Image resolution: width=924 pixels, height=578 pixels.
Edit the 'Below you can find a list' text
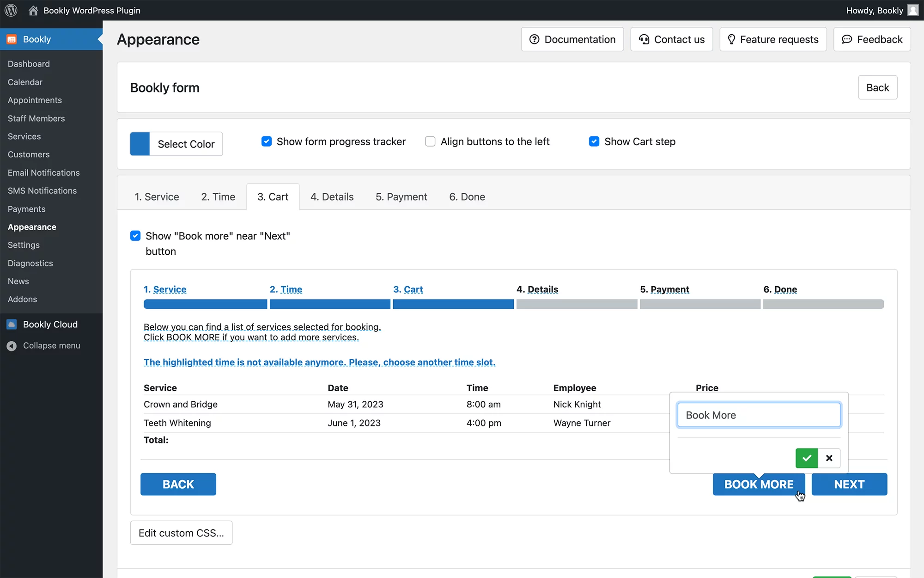tap(262, 332)
